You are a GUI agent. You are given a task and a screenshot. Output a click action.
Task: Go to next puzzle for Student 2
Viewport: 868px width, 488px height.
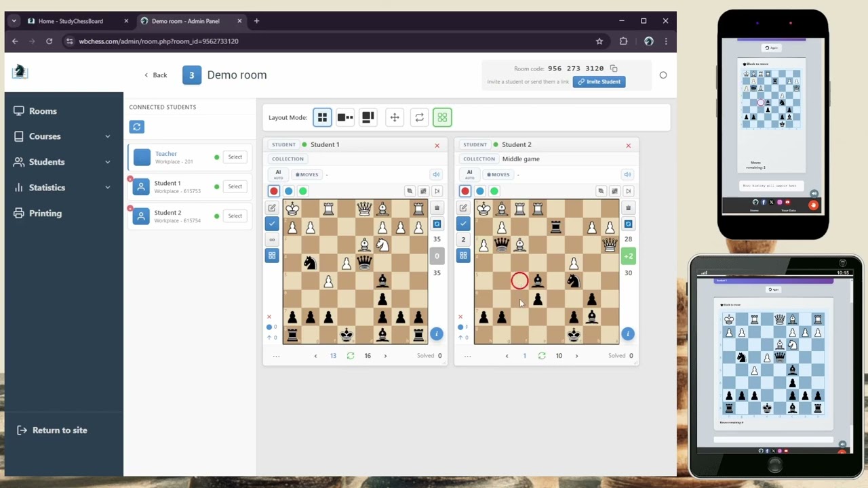(x=576, y=356)
